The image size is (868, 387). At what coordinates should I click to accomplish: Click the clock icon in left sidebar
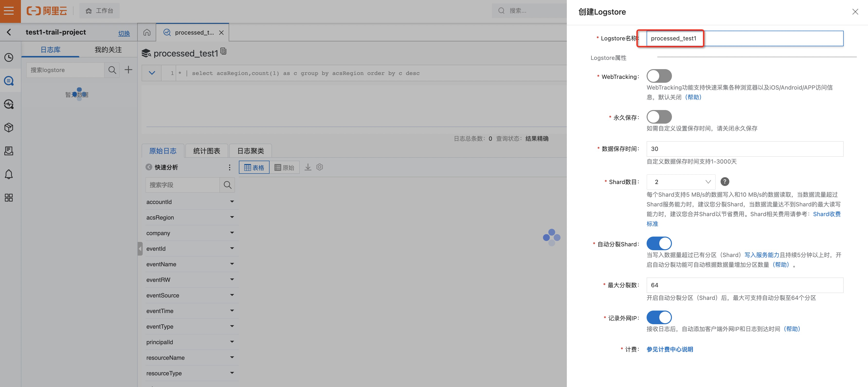coord(9,57)
